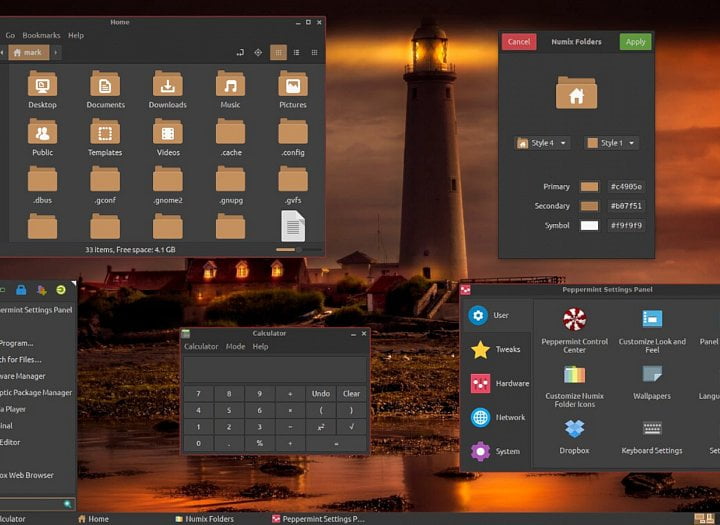Click the calculator display field
Image resolution: width=720 pixels, height=525 pixels.
click(275, 369)
